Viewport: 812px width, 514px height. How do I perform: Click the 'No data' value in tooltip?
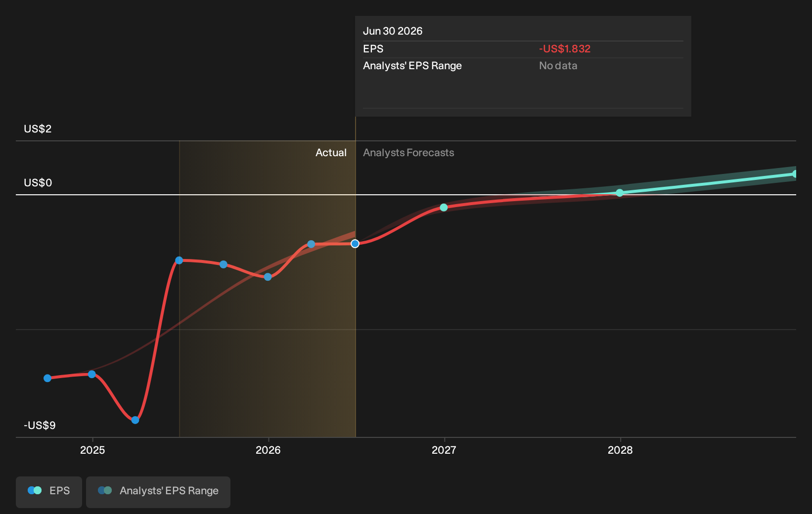tap(558, 66)
